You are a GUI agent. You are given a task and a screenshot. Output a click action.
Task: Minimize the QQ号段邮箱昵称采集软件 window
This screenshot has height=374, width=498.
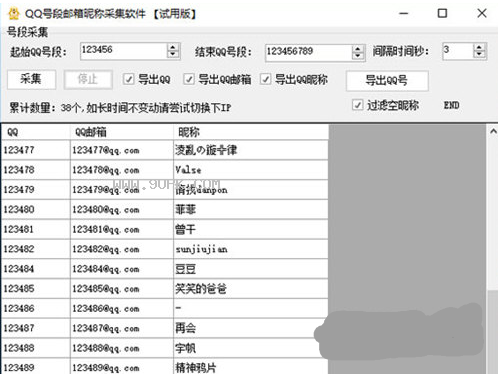404,13
